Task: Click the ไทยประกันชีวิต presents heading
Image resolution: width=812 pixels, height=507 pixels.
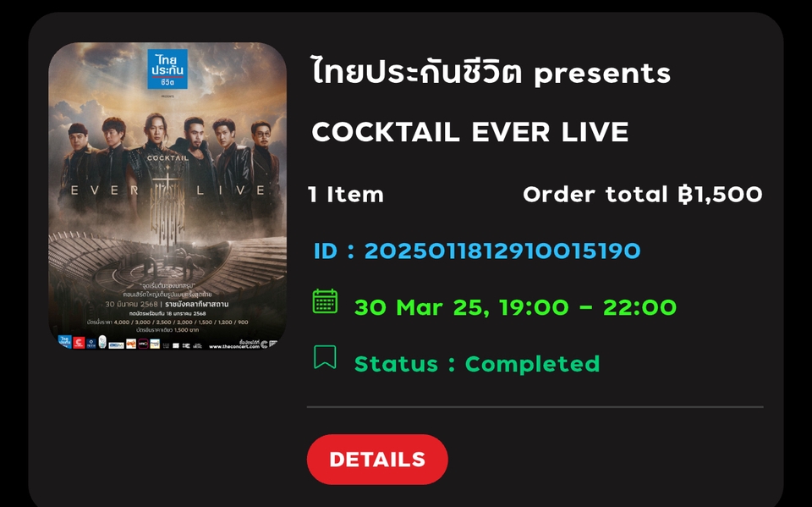Action: 491,72
